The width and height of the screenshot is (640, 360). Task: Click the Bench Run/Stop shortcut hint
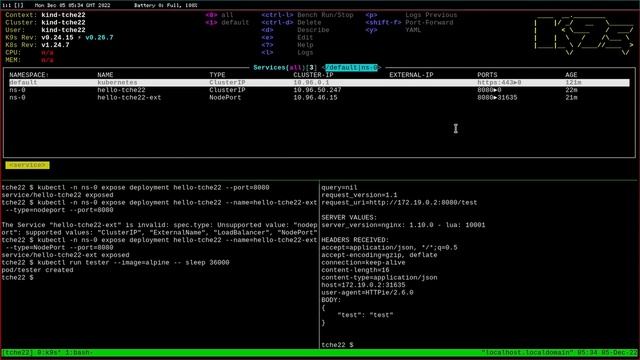307,15
